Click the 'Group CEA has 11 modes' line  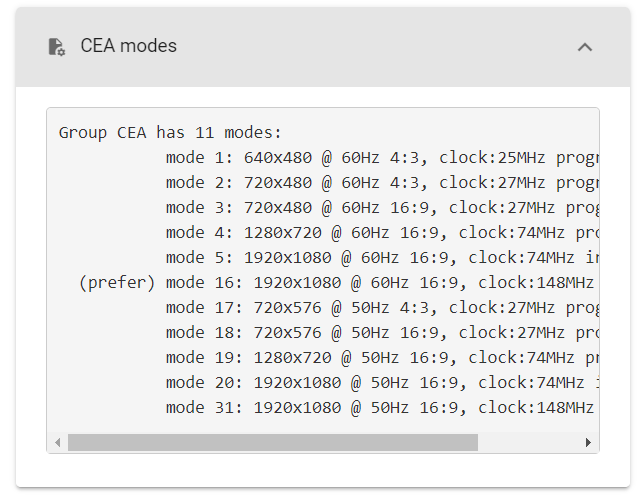pos(170,133)
